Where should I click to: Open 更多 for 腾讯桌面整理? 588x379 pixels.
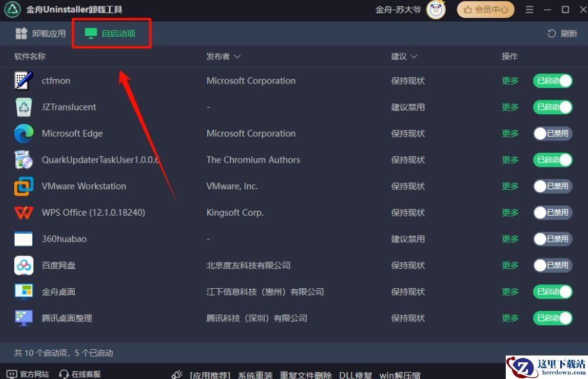pos(510,318)
